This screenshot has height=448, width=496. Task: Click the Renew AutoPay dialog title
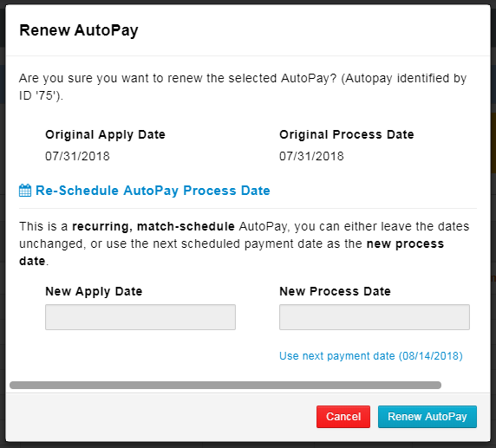tap(79, 30)
